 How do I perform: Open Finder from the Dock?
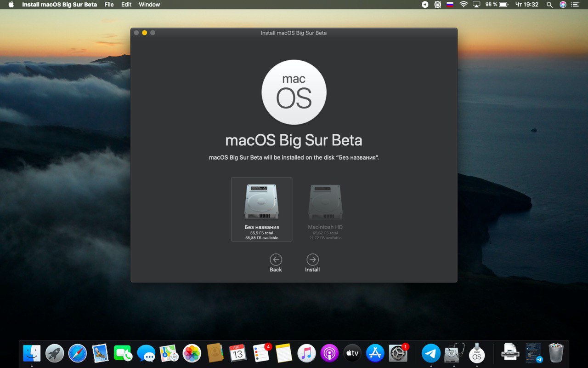[32, 353]
